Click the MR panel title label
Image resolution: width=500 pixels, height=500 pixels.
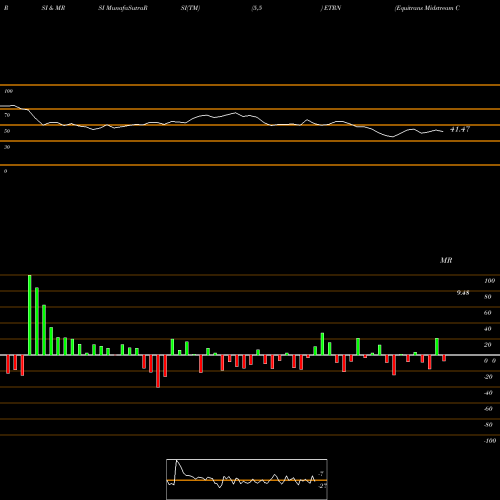click(x=446, y=260)
